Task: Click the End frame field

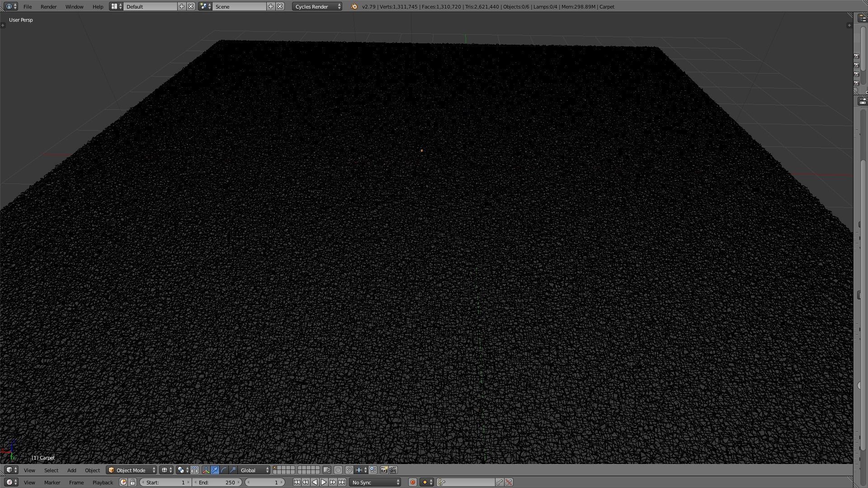Action: point(217,482)
